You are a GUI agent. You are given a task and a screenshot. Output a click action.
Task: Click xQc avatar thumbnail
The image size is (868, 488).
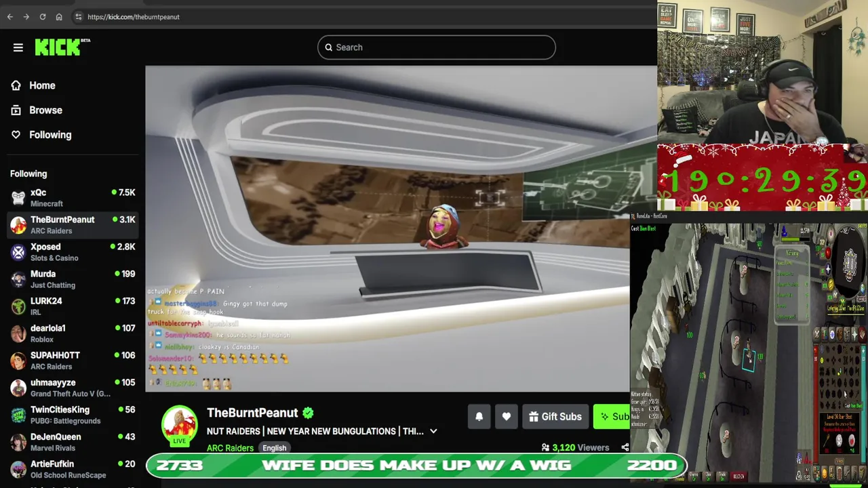[x=18, y=198]
